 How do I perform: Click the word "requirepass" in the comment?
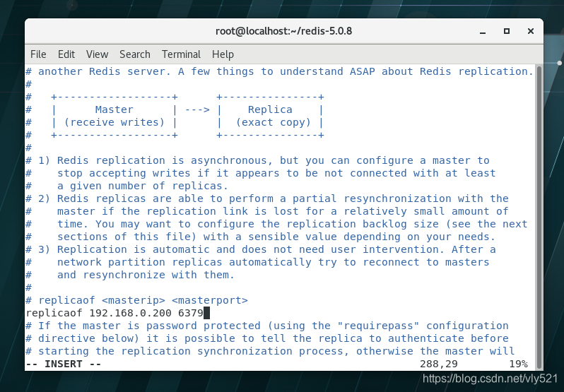(x=378, y=326)
